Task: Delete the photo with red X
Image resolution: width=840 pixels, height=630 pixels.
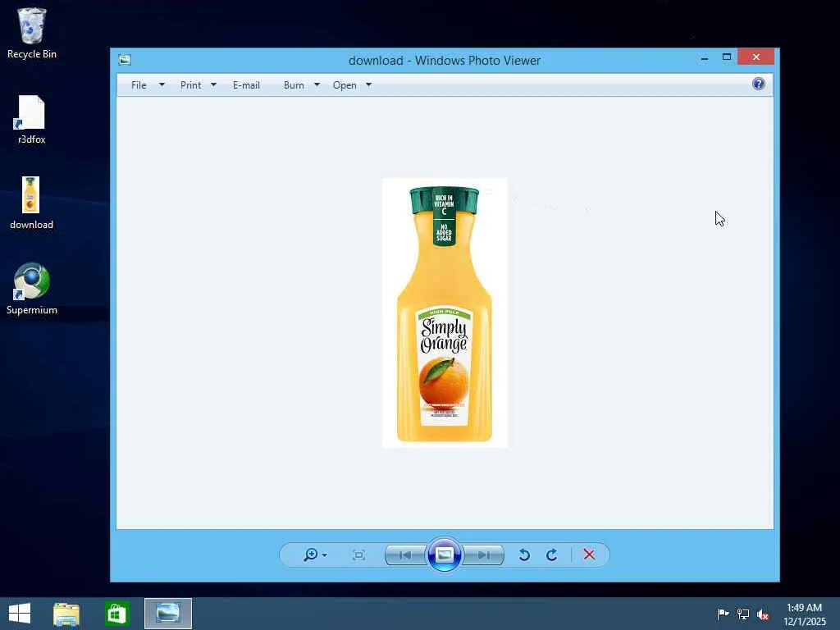Action: click(x=589, y=555)
